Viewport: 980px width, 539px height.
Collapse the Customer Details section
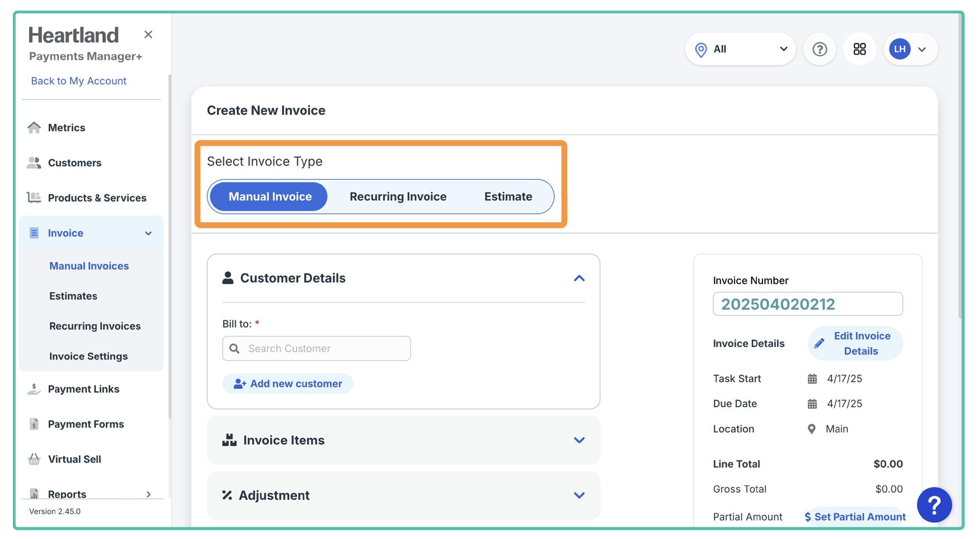(579, 278)
